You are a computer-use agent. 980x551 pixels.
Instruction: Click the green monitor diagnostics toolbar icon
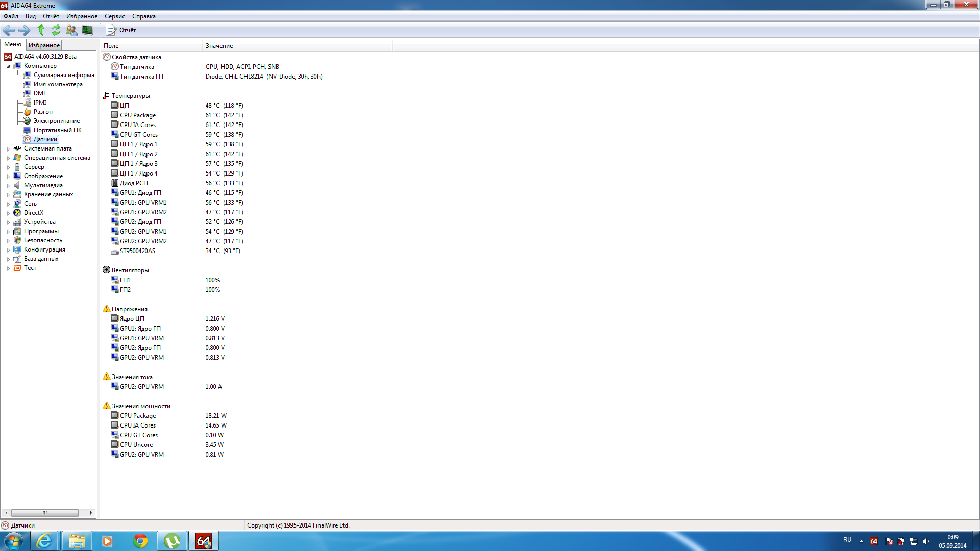87,30
